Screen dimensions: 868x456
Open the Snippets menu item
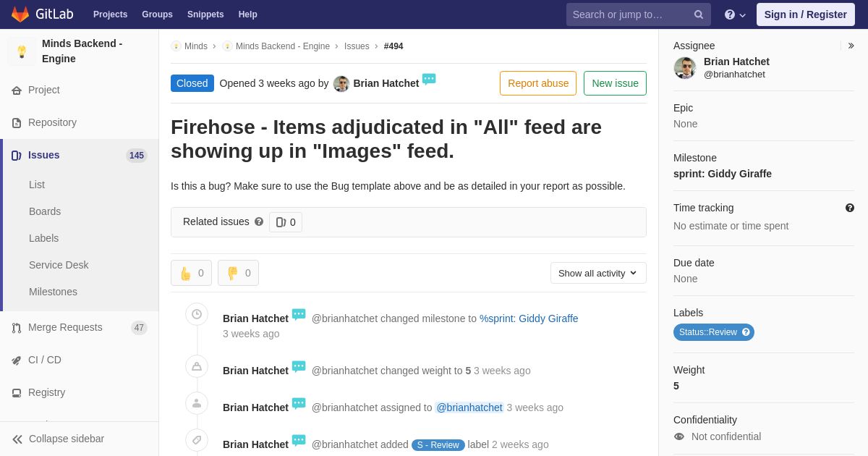(x=205, y=14)
